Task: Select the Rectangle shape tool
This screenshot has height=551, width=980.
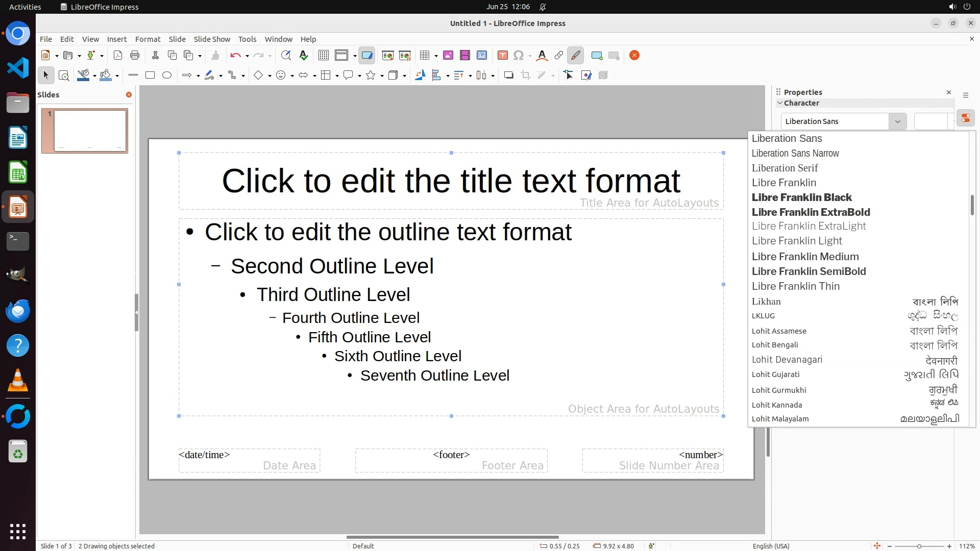Action: pos(150,76)
